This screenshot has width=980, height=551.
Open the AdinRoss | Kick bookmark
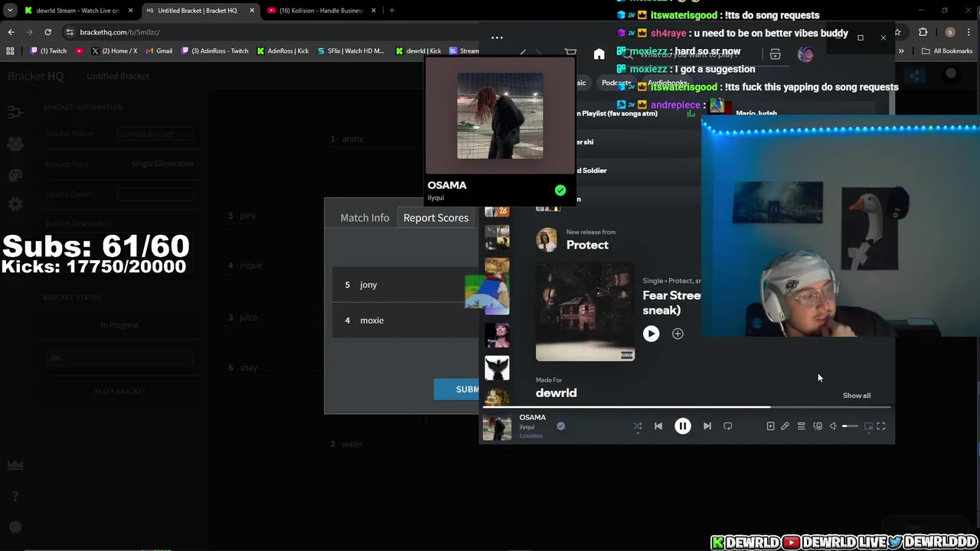(283, 51)
